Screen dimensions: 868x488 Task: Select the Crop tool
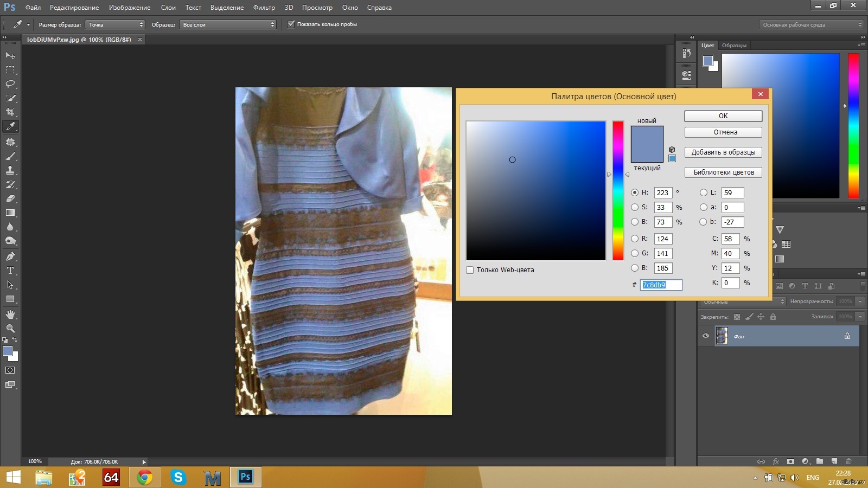[x=10, y=112]
